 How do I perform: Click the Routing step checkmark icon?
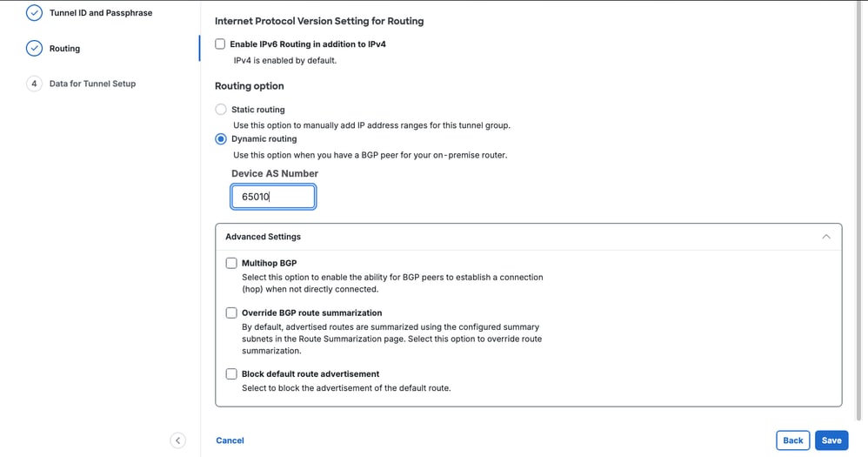(x=34, y=48)
